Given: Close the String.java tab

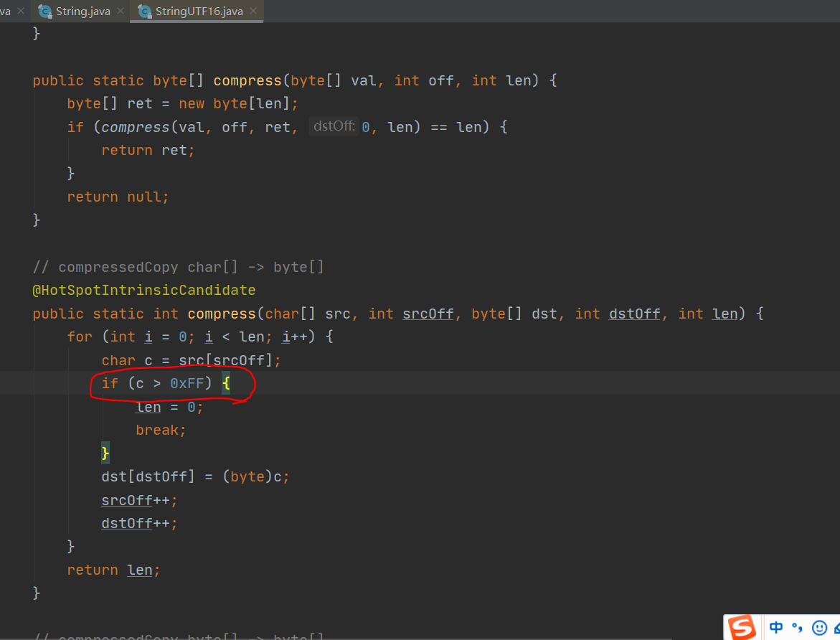Looking at the screenshot, I should (x=121, y=11).
